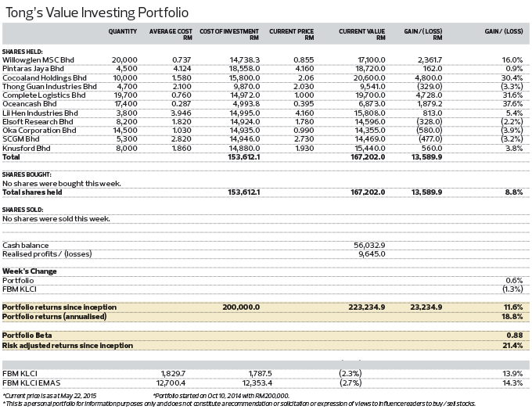Click the Portfolio Beta value 0.88
This screenshot has width=532, height=413.
pyautogui.click(x=515, y=336)
